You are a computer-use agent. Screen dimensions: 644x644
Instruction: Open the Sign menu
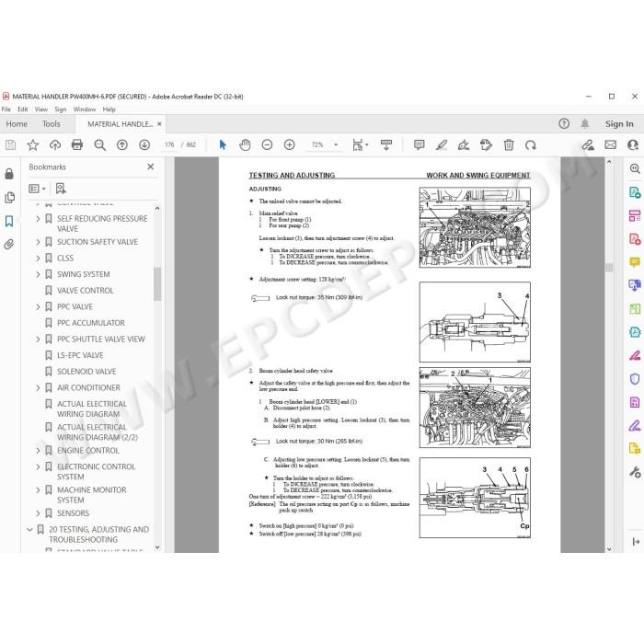coord(61,109)
